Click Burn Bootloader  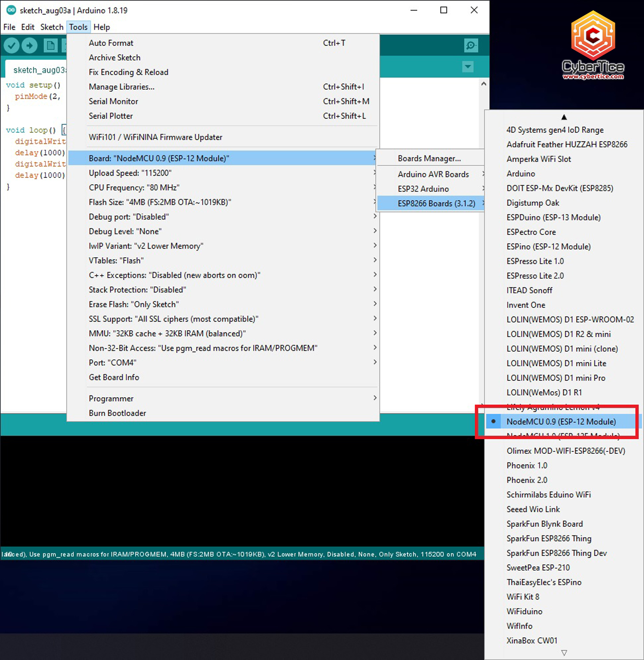point(117,413)
